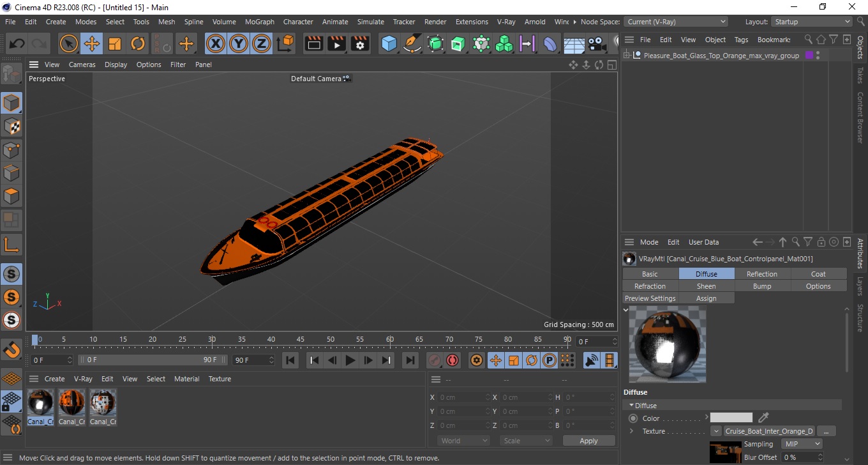
Task: Pick color with the eyedropper icon
Action: [x=763, y=418]
